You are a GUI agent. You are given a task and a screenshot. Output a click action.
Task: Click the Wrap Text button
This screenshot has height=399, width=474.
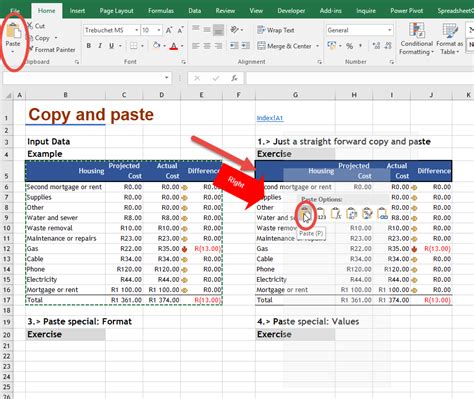click(x=276, y=30)
